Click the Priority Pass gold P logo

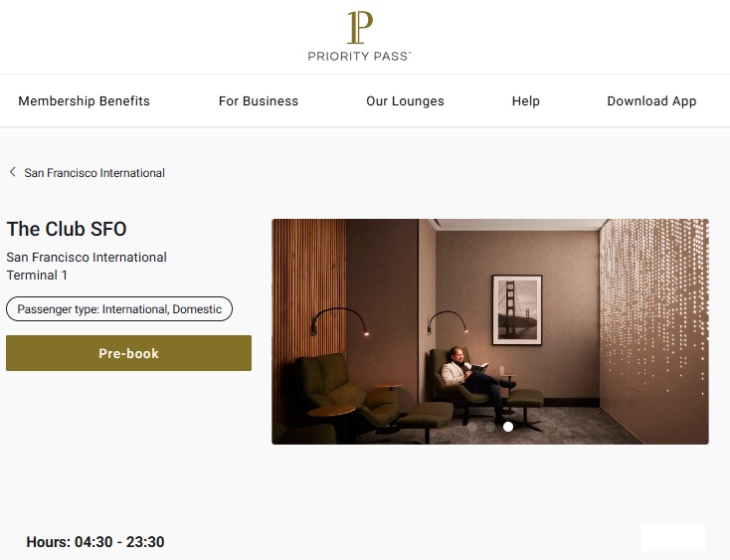coord(360,28)
